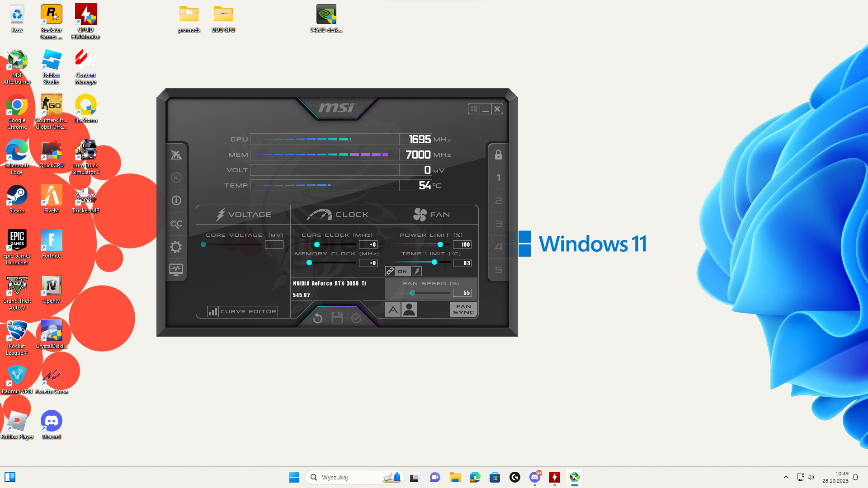
Task: Select the Euro Truck Simulator 2 icon
Action: (85, 157)
